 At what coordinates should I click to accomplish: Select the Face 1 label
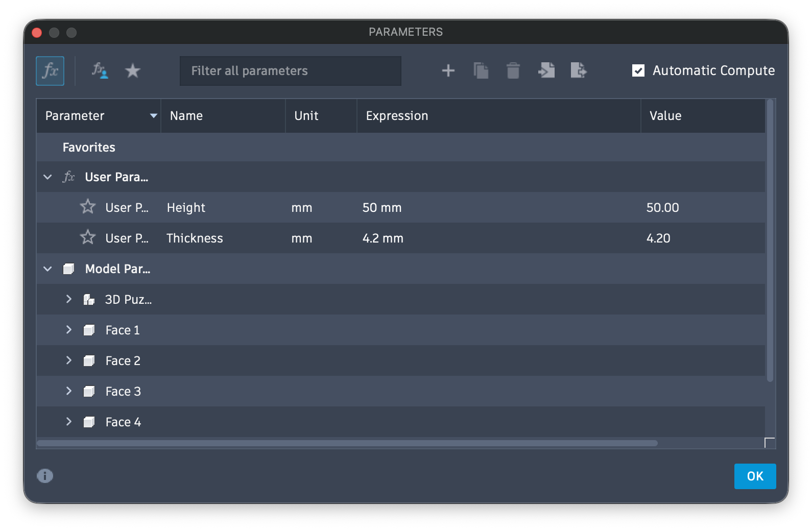(123, 330)
